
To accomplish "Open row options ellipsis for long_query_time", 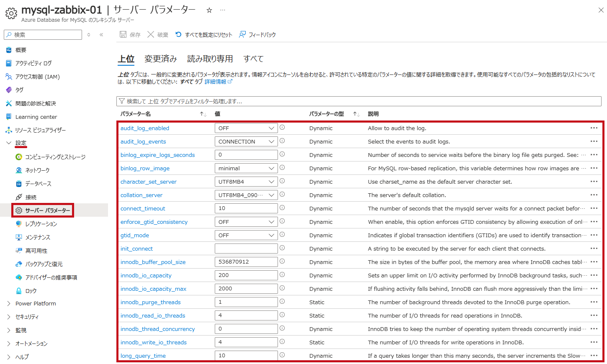I will click(x=594, y=356).
